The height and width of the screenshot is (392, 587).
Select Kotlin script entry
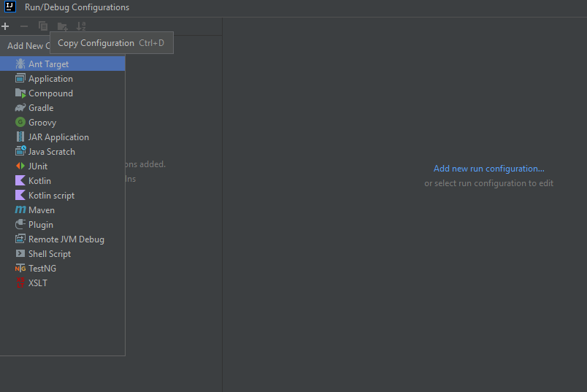(x=63, y=195)
